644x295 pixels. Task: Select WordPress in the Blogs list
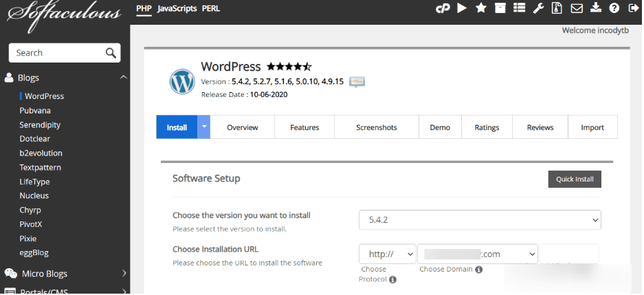[x=44, y=96]
